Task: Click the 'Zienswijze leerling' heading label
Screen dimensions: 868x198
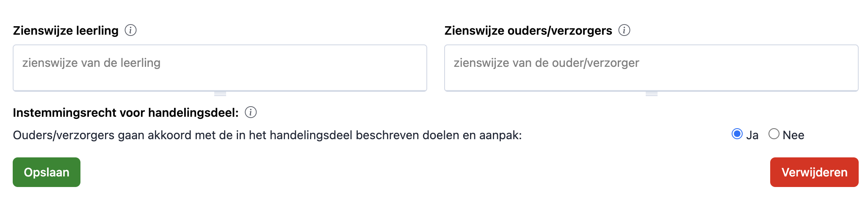Action: [66, 30]
